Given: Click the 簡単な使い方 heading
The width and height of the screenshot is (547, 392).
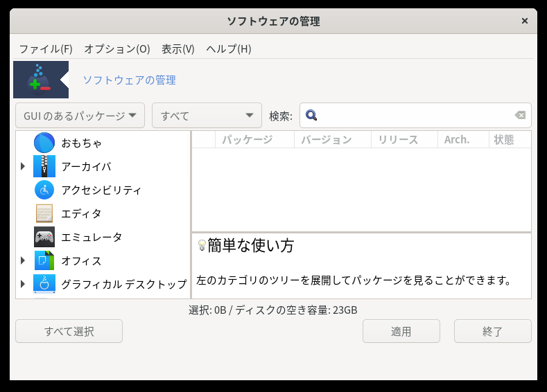Looking at the screenshot, I should (251, 245).
